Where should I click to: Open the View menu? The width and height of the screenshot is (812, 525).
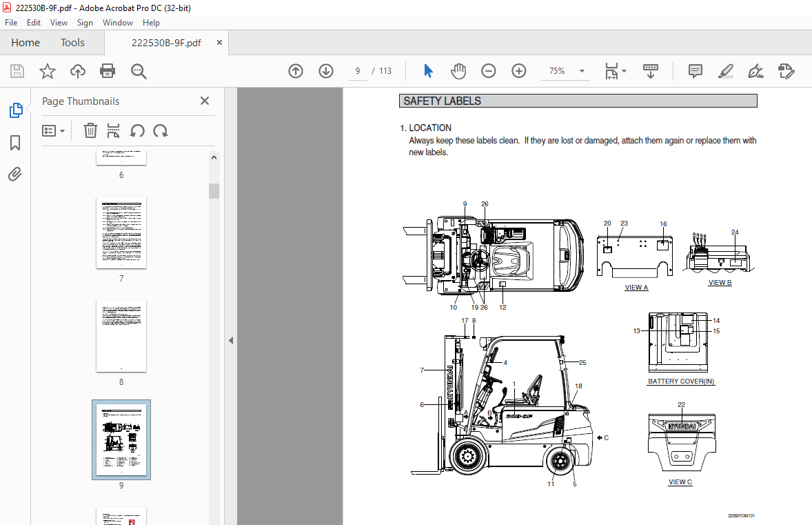point(59,23)
